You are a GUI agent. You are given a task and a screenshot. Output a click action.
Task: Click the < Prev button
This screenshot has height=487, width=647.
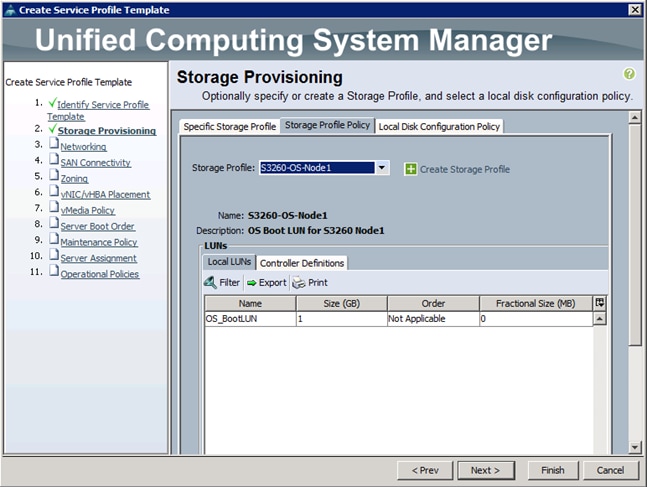pos(425,470)
